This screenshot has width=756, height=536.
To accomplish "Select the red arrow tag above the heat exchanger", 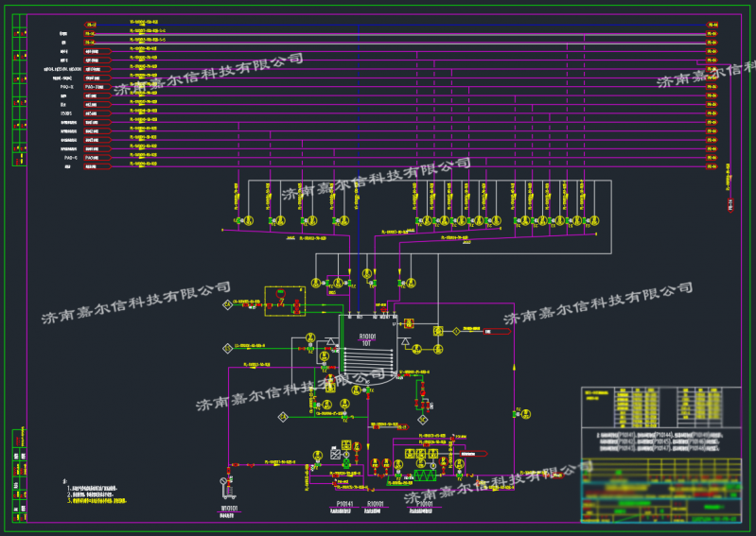I will tap(473, 454).
